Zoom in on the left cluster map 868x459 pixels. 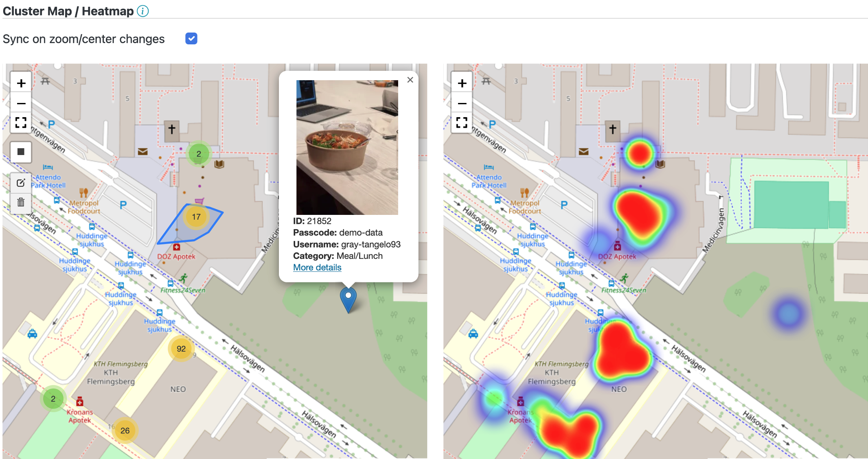click(21, 83)
